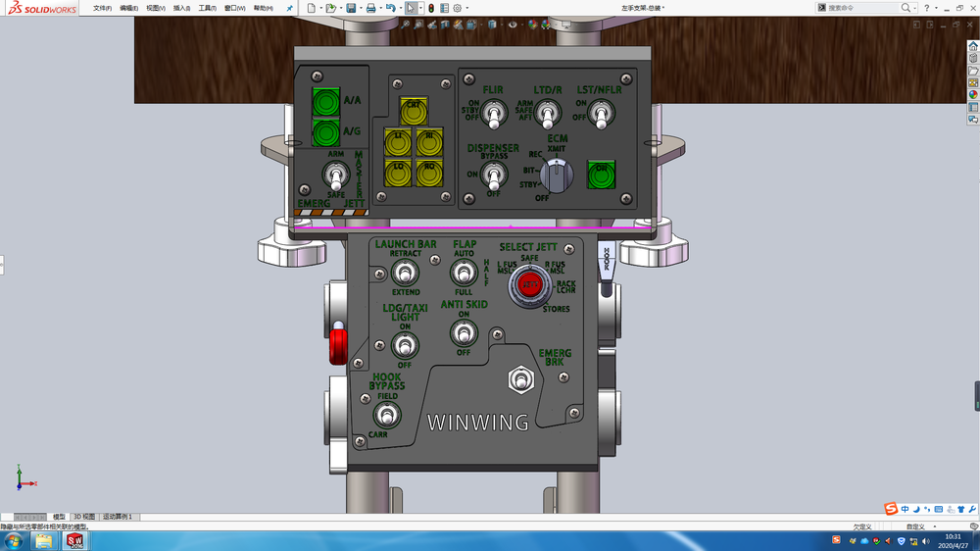
Task: Open Design Library task pane tab
Action: (973, 58)
